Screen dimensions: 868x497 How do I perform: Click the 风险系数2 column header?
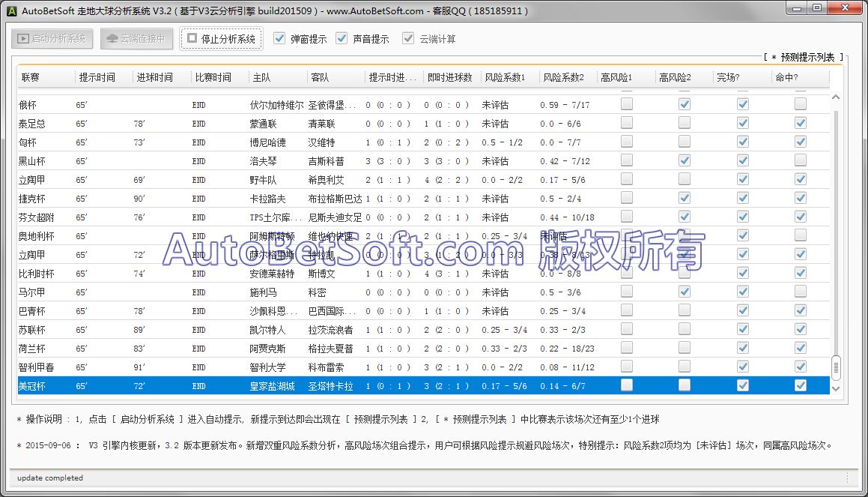pos(568,77)
